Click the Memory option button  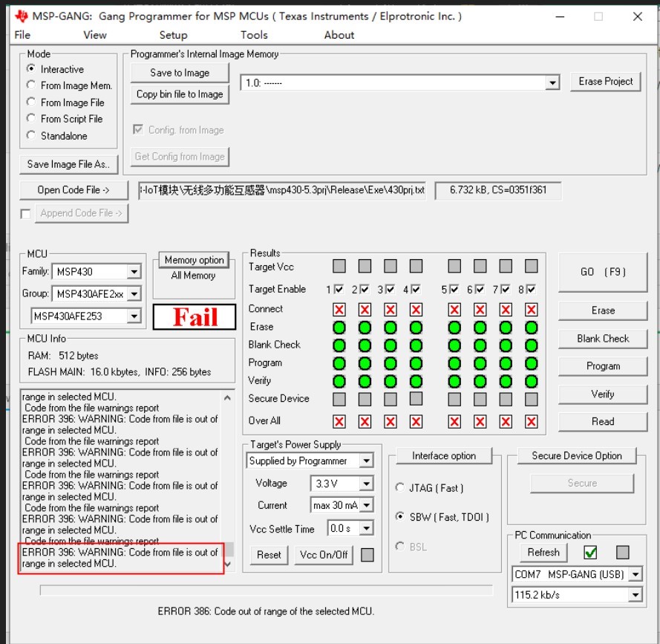[x=193, y=260]
